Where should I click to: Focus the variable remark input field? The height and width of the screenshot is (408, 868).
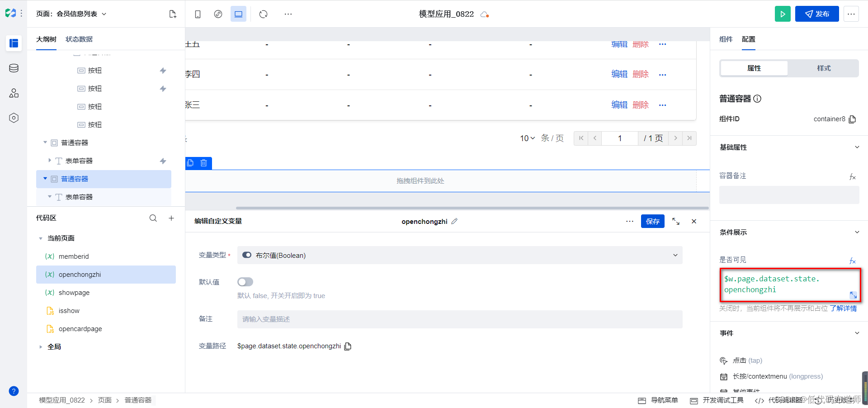point(460,319)
